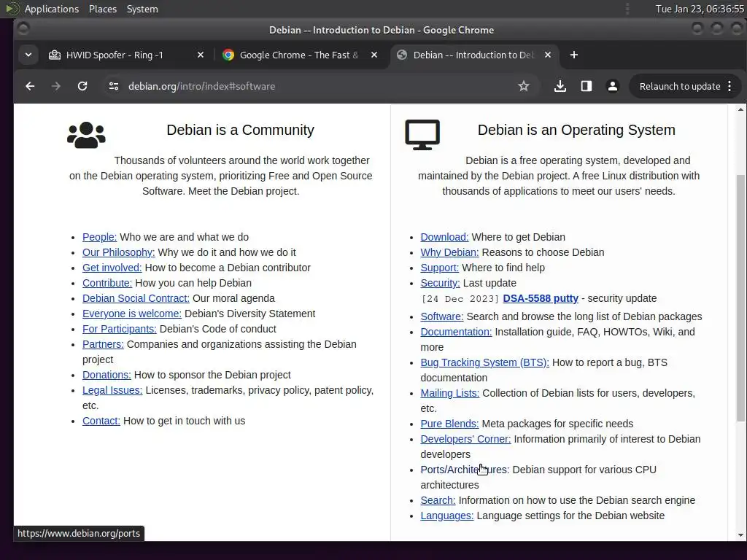747x560 pixels.
Task: Open the Chrome profile icon
Action: tap(613, 86)
